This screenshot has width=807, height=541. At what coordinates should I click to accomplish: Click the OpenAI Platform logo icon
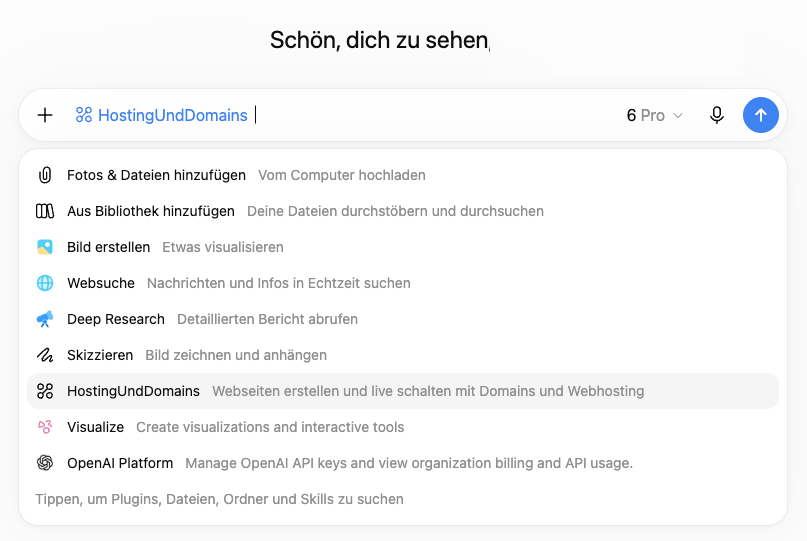tap(45, 463)
